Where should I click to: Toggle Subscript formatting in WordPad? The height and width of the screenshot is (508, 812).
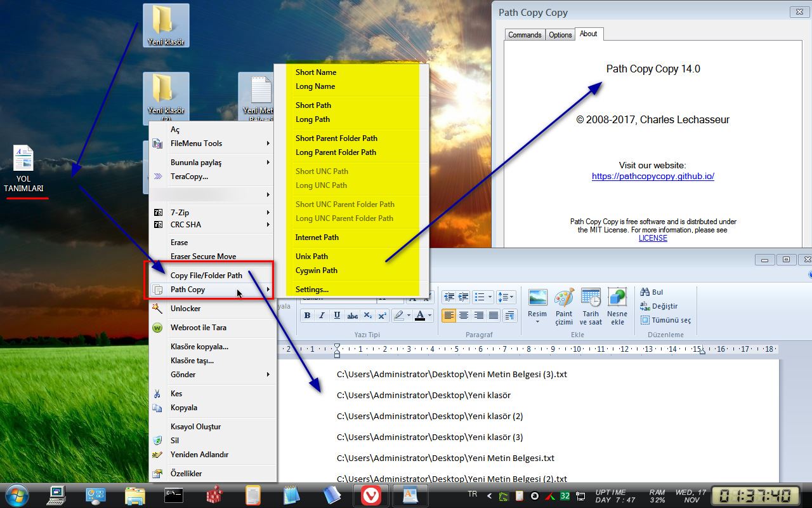[367, 316]
